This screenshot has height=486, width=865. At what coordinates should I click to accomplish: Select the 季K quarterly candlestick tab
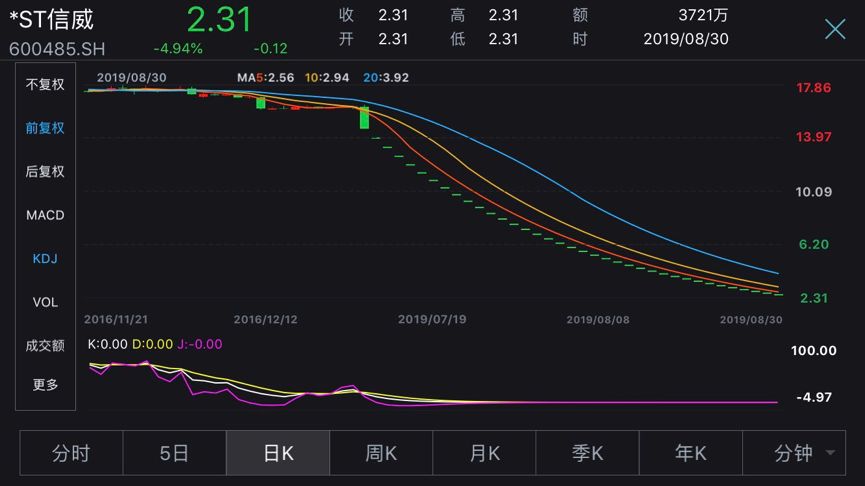(588, 453)
